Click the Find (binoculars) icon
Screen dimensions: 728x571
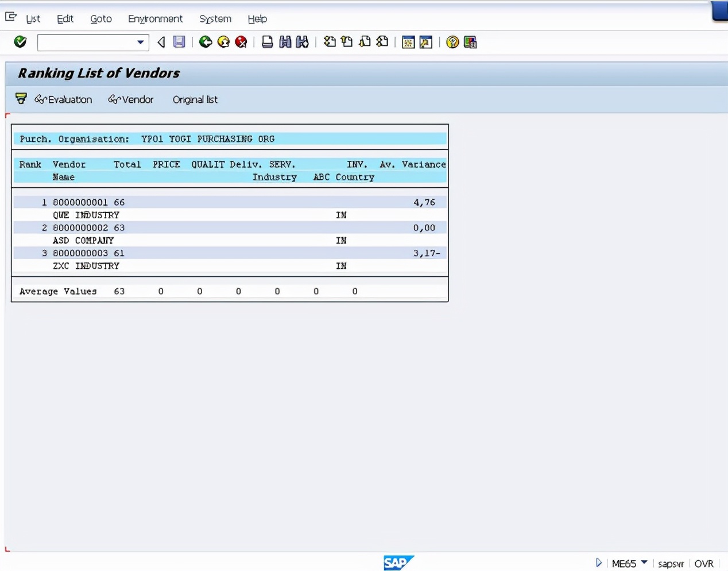[x=285, y=42]
